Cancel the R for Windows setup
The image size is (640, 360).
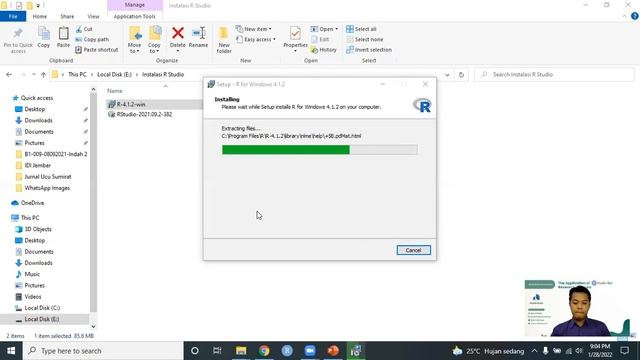coord(413,250)
